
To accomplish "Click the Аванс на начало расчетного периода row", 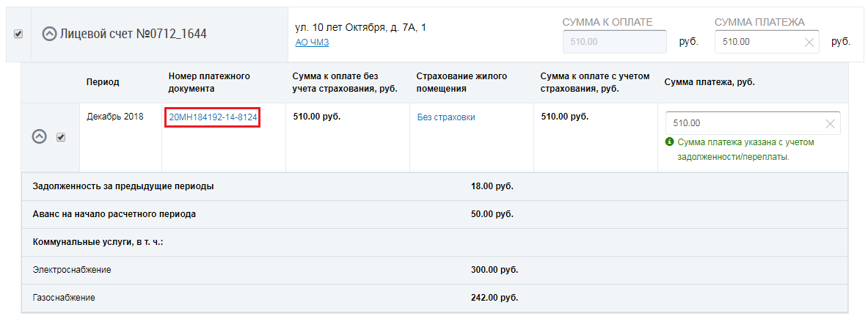I will click(114, 214).
